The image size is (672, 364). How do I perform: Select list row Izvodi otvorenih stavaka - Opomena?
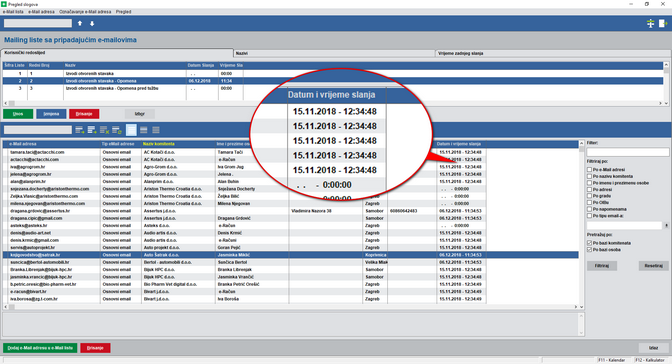(x=333, y=81)
